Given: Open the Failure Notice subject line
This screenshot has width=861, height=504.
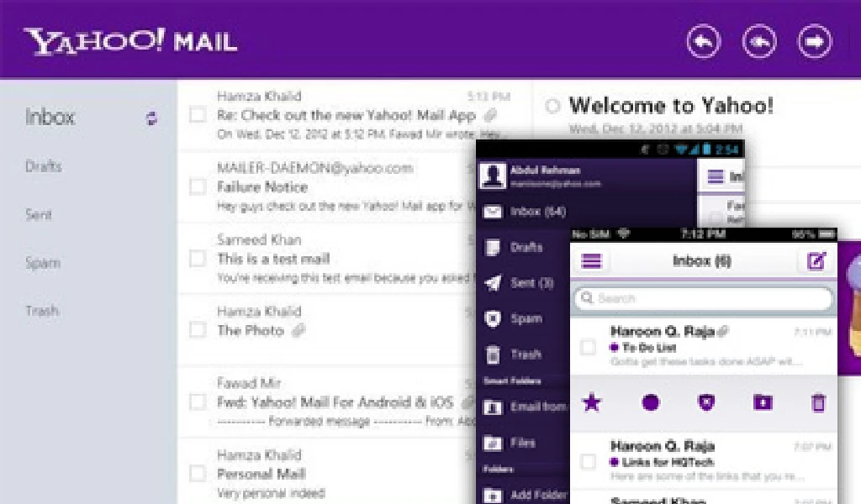Looking at the screenshot, I should [x=262, y=187].
